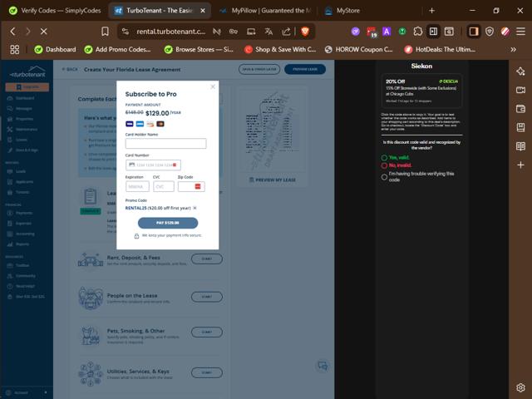Click into the Card Number field
The image size is (532, 399).
pyautogui.click(x=153, y=165)
